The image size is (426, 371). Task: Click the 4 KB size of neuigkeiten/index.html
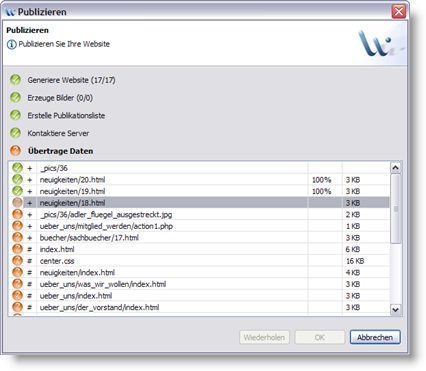click(x=353, y=273)
